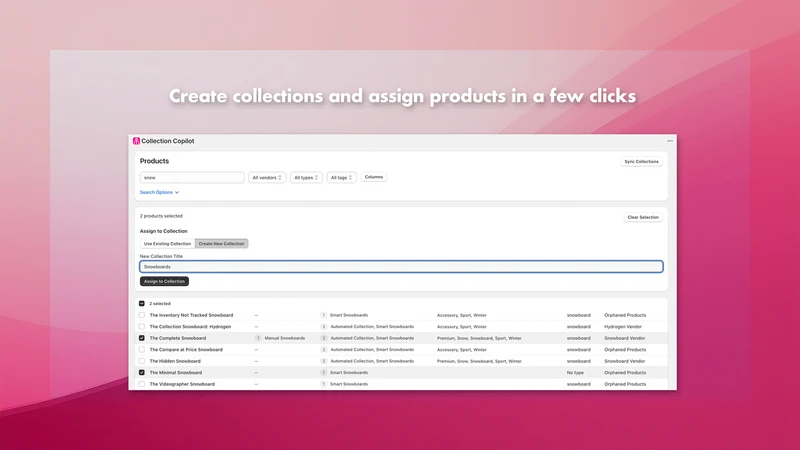Click the Assign to Collection button
Screen dimensions: 800x450
coord(164,281)
